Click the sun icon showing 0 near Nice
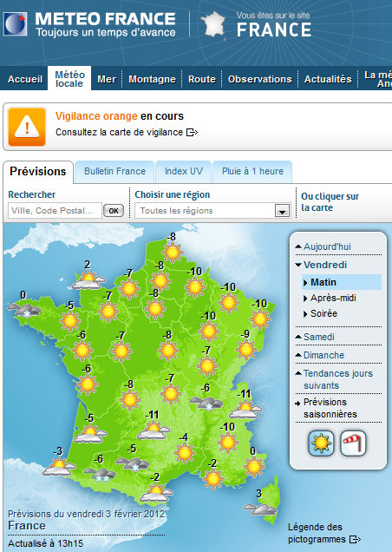 tap(254, 466)
